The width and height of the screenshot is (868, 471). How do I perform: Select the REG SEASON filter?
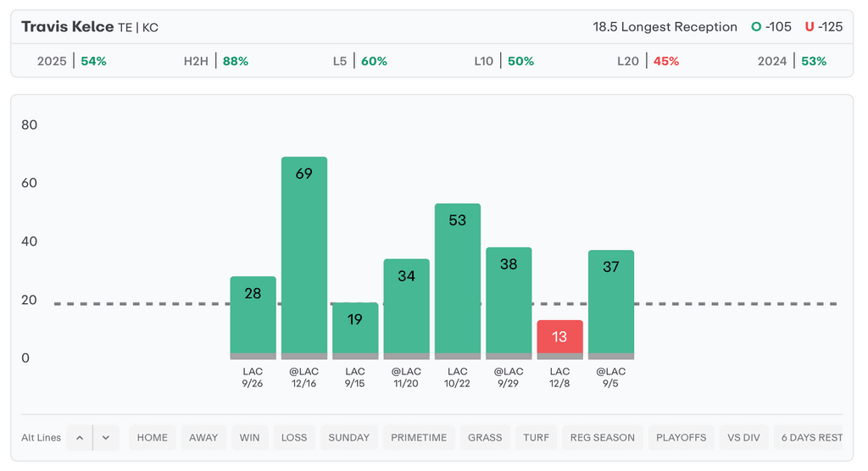[603, 438]
